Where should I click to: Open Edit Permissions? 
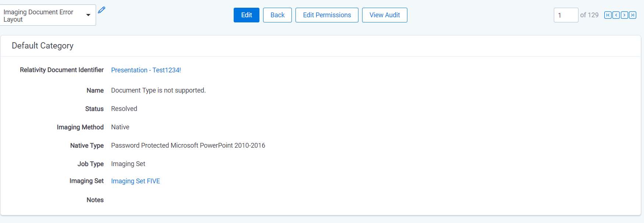coord(327,15)
